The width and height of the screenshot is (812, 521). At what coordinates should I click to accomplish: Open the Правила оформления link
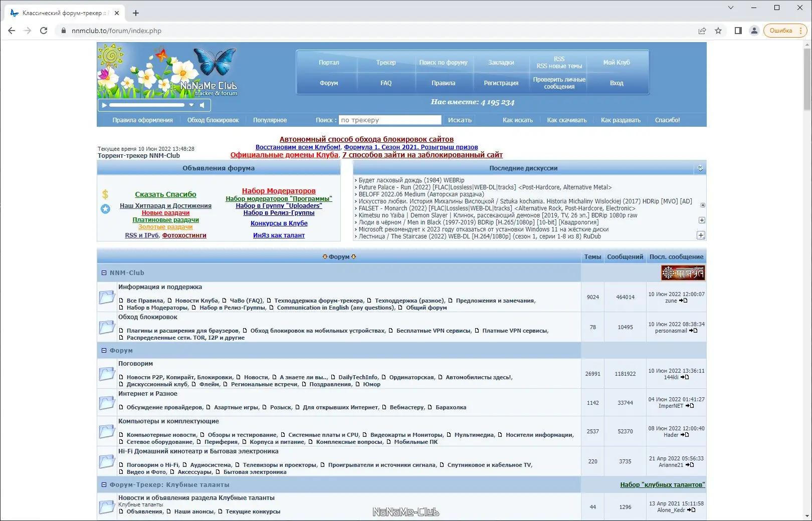pyautogui.click(x=142, y=120)
